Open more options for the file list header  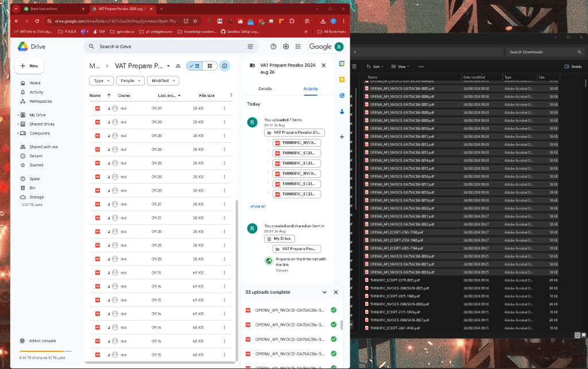[231, 95]
